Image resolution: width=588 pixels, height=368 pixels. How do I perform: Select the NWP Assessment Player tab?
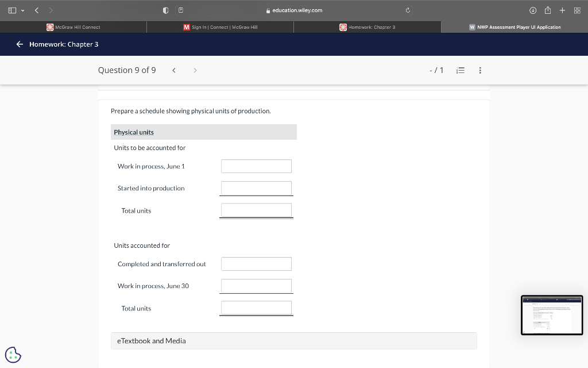(514, 27)
